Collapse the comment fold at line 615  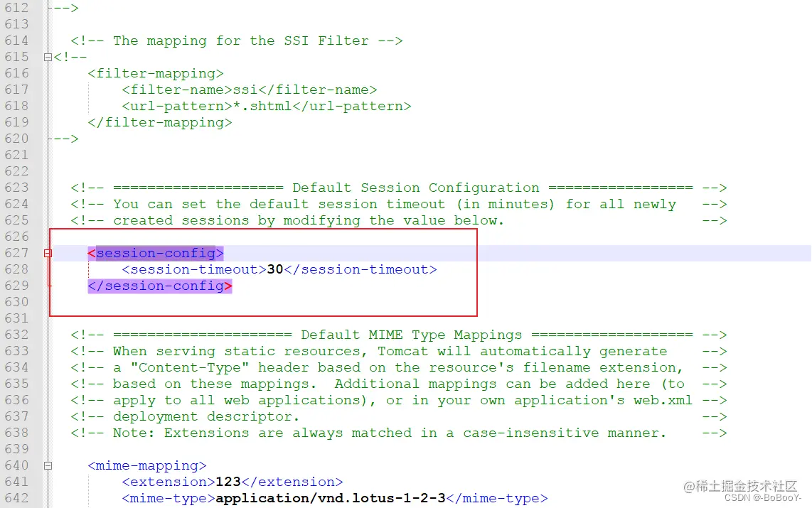[x=48, y=58]
